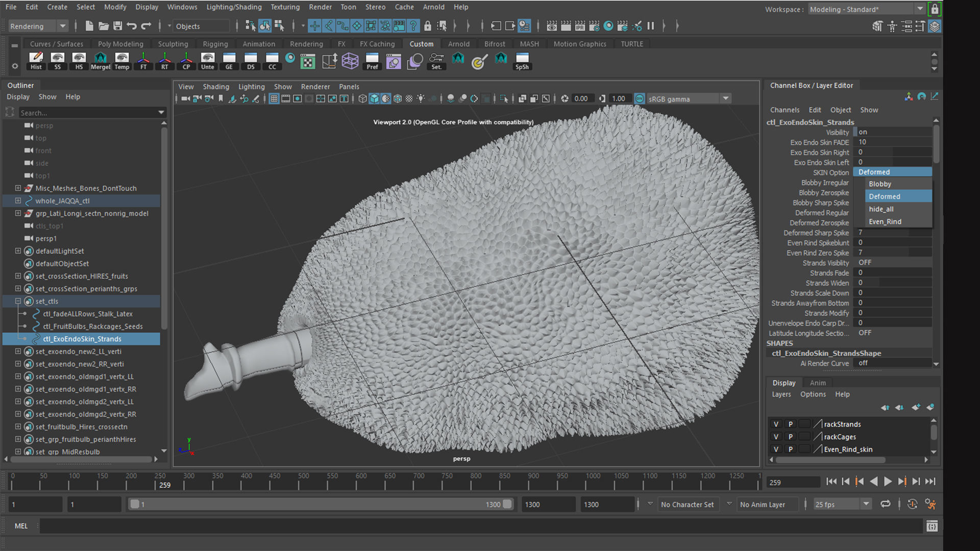The width and height of the screenshot is (980, 551).
Task: Toggle P playback for rackStrands layer
Action: (x=790, y=424)
